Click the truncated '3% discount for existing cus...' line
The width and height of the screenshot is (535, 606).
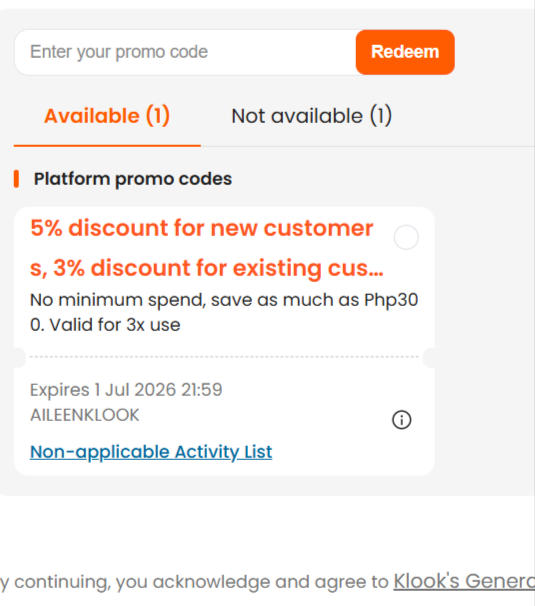click(x=218, y=268)
